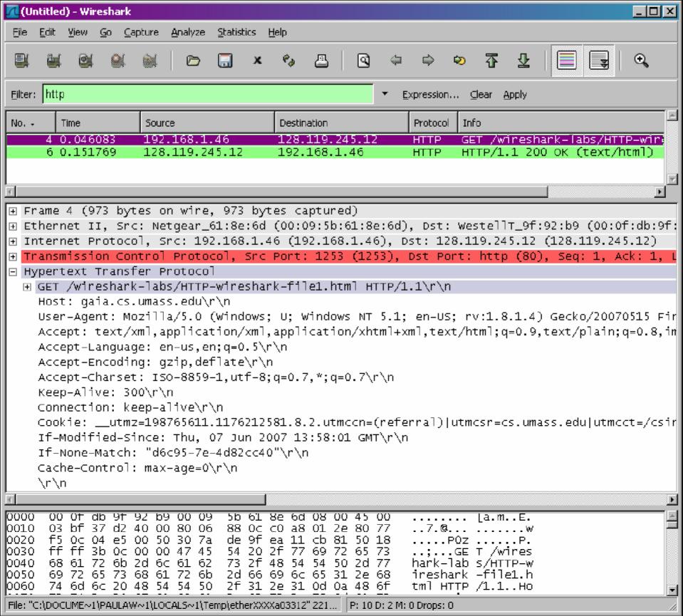Restart the running capture icon
Image resolution: width=683 pixels, height=616 pixels.
click(x=150, y=61)
